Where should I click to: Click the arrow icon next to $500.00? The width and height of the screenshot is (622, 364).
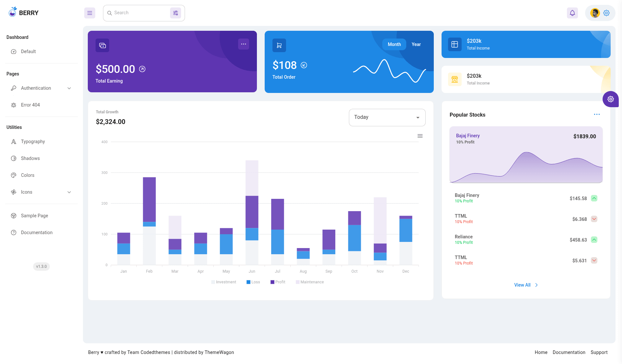point(142,69)
